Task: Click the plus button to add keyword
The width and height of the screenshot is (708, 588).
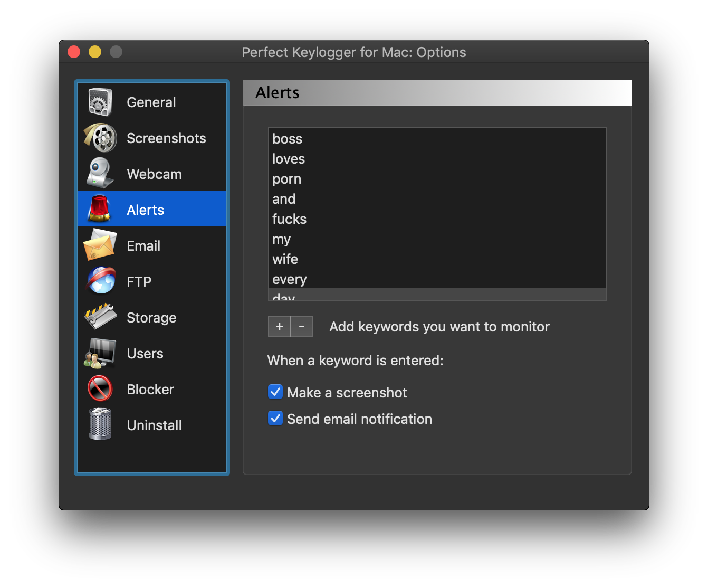Action: tap(279, 326)
